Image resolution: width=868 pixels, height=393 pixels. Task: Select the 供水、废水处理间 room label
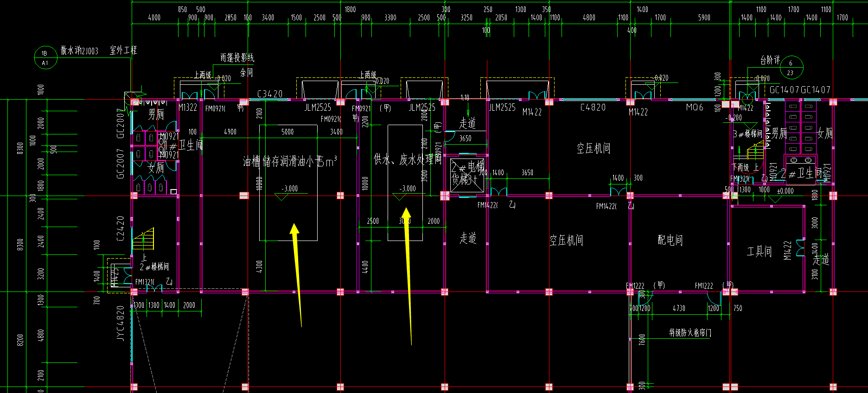(x=408, y=159)
